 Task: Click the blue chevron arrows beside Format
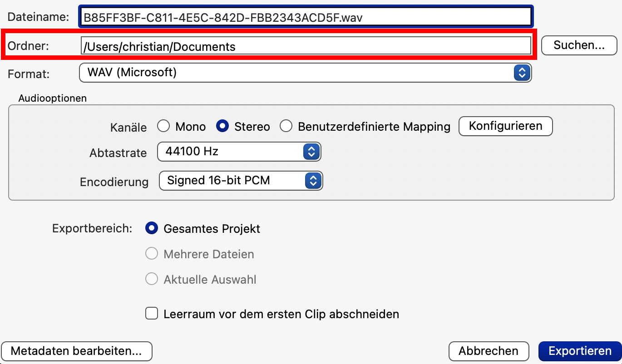tap(522, 73)
